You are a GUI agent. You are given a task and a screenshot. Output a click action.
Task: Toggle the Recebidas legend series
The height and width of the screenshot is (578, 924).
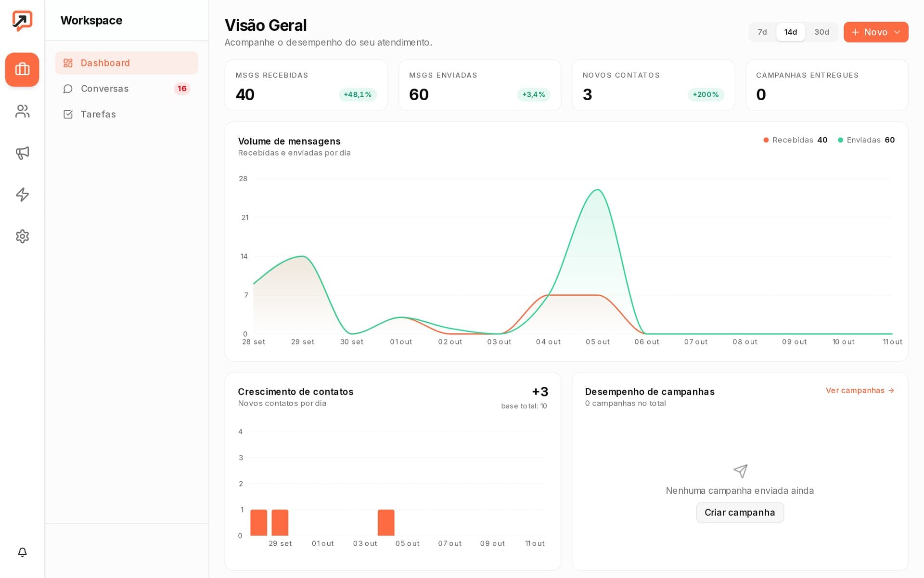pos(795,140)
